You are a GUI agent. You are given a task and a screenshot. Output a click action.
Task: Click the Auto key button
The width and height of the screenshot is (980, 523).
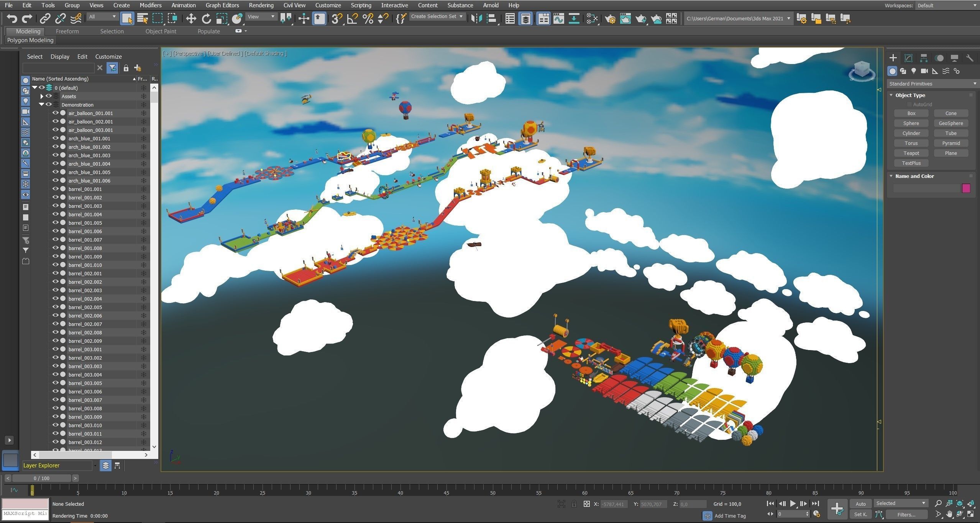[x=860, y=504]
